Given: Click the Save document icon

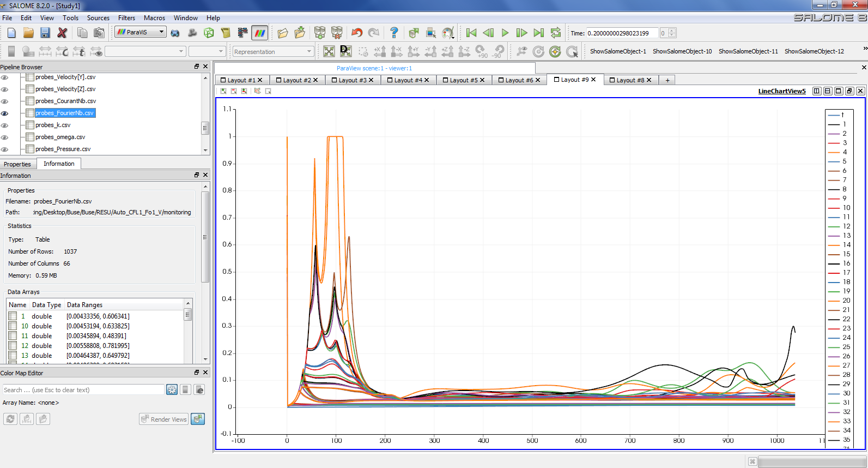Looking at the screenshot, I should click(45, 33).
